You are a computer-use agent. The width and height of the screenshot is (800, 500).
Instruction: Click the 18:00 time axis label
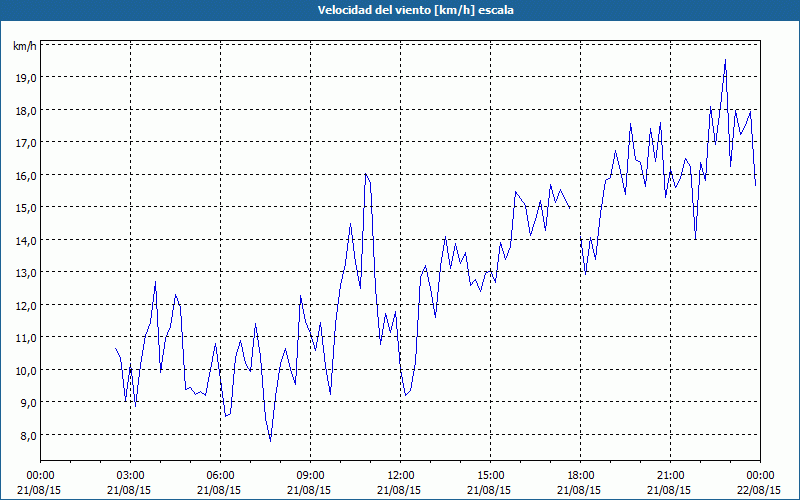point(580,476)
